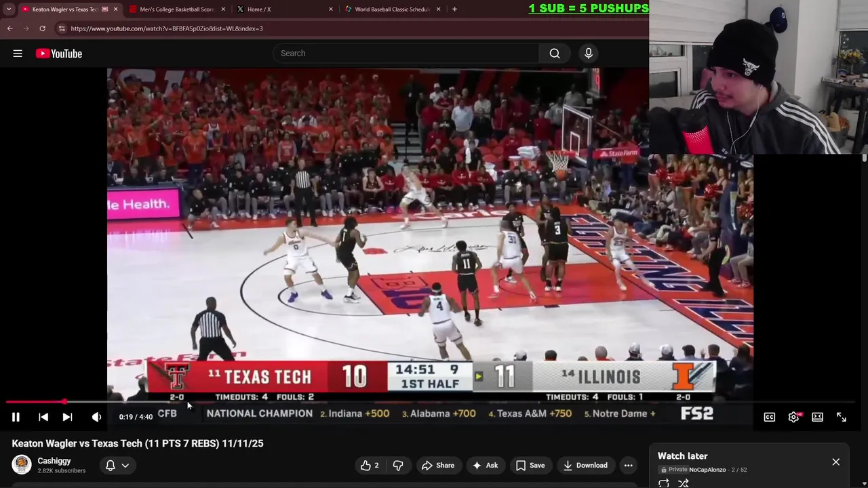Open a new browser tab
The width and height of the screenshot is (868, 488).
[454, 9]
